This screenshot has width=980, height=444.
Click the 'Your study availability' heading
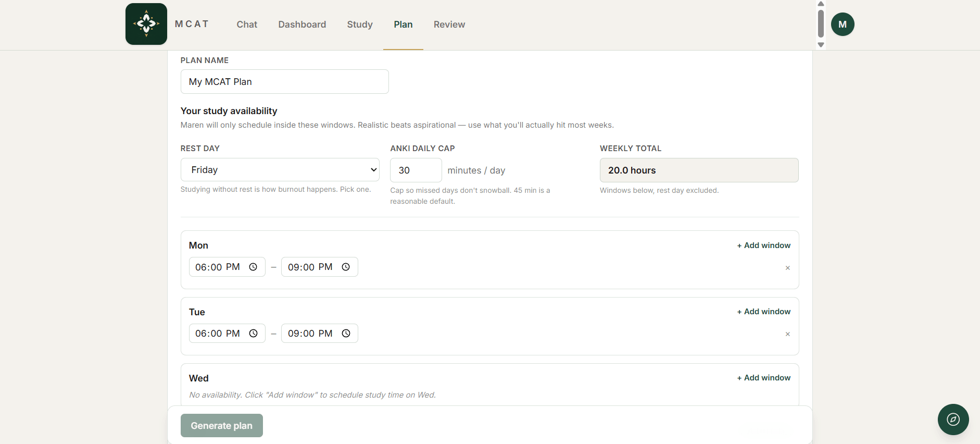point(229,111)
